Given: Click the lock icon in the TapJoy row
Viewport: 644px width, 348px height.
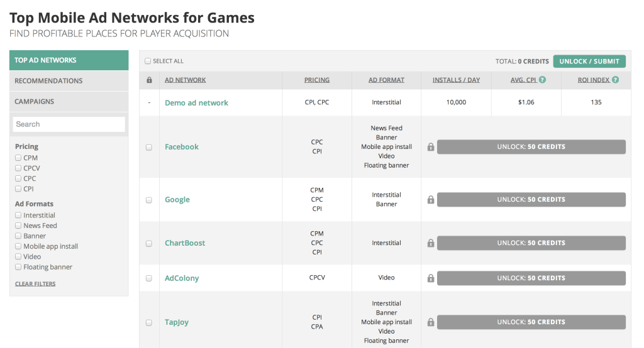Looking at the screenshot, I should click(431, 322).
